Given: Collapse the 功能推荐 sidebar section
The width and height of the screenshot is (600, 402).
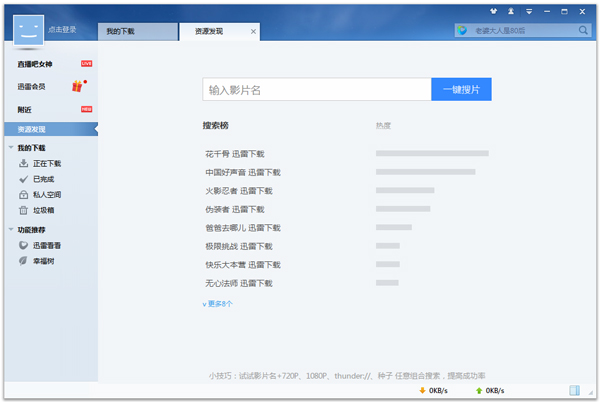Looking at the screenshot, I should coord(11,230).
